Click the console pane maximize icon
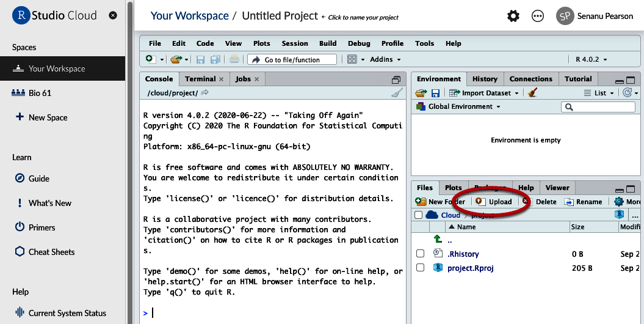The width and height of the screenshot is (644, 324). pos(396,79)
